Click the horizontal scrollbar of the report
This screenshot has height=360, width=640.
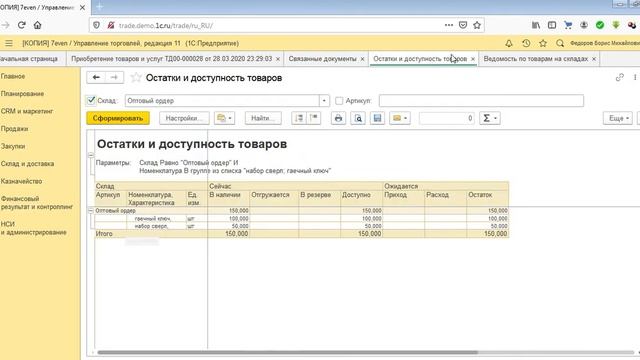(x=287, y=352)
